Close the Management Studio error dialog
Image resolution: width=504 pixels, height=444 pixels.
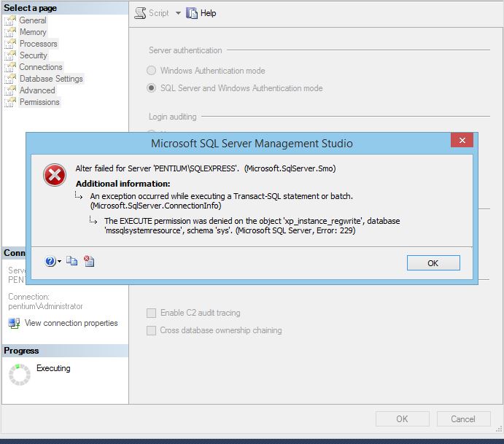point(462,140)
